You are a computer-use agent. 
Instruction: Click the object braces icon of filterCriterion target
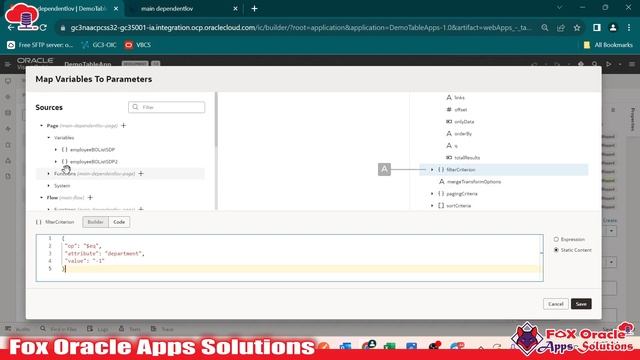pos(441,169)
